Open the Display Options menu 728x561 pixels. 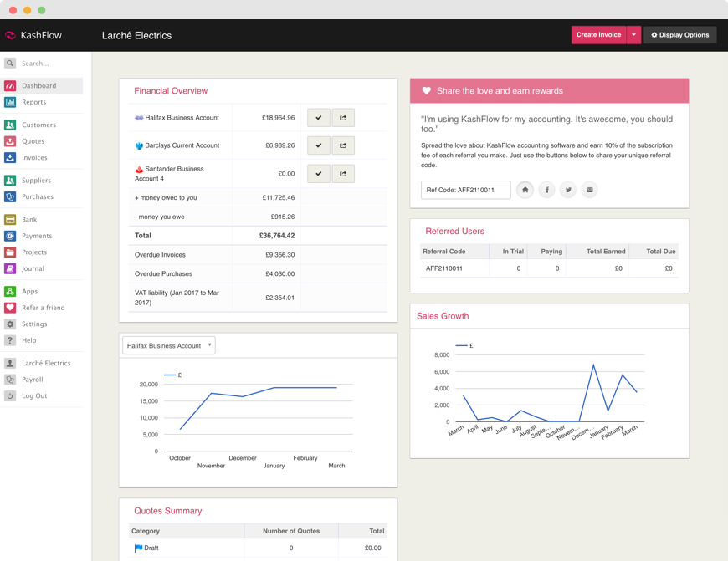679,35
